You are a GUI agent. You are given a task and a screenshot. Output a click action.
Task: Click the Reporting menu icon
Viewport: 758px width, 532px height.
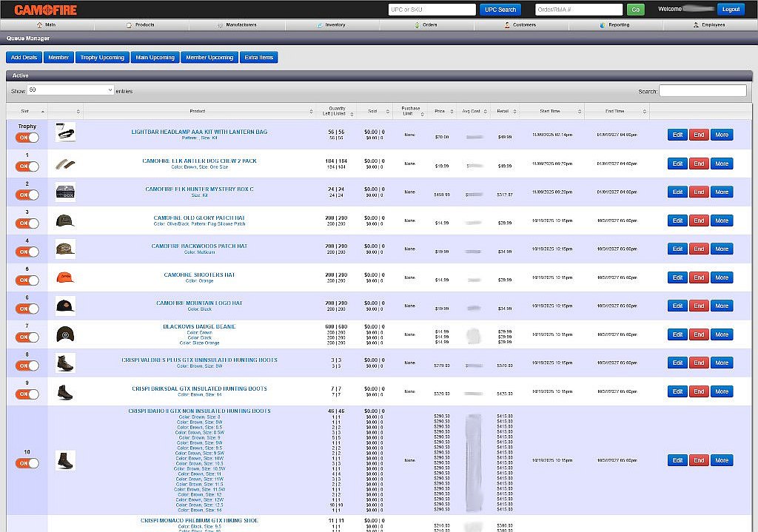pos(603,25)
